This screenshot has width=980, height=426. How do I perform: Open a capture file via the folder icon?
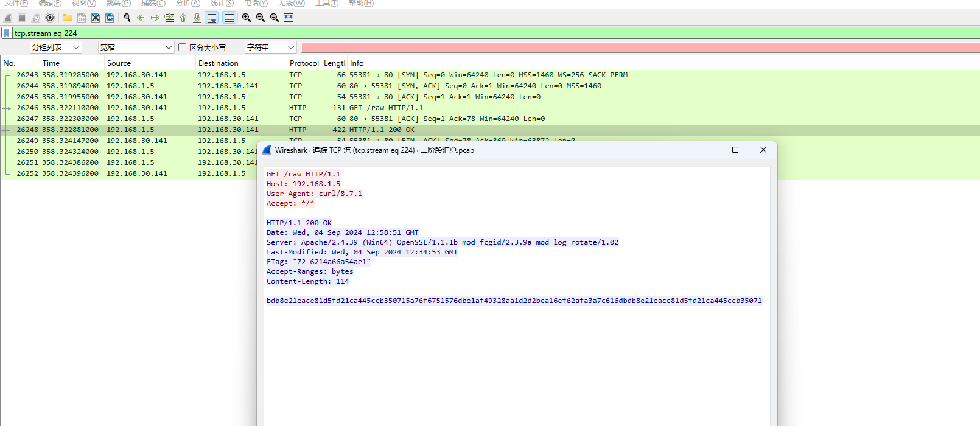point(68,18)
